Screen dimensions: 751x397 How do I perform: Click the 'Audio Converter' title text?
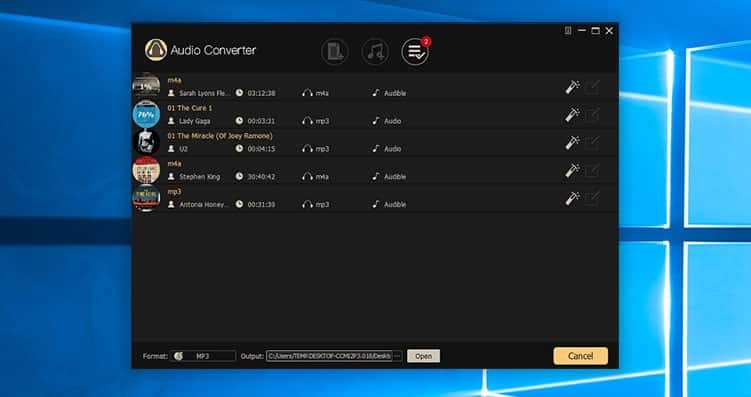pos(213,50)
